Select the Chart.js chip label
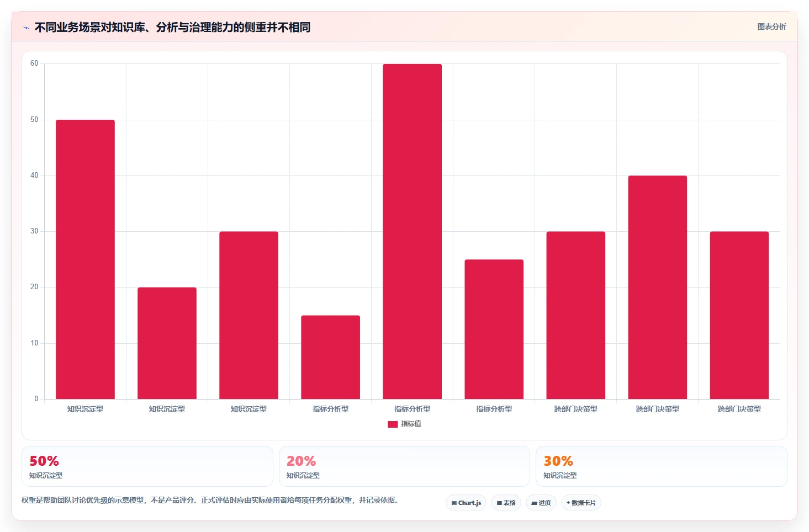Viewport: 809px width, 532px height. click(469, 503)
